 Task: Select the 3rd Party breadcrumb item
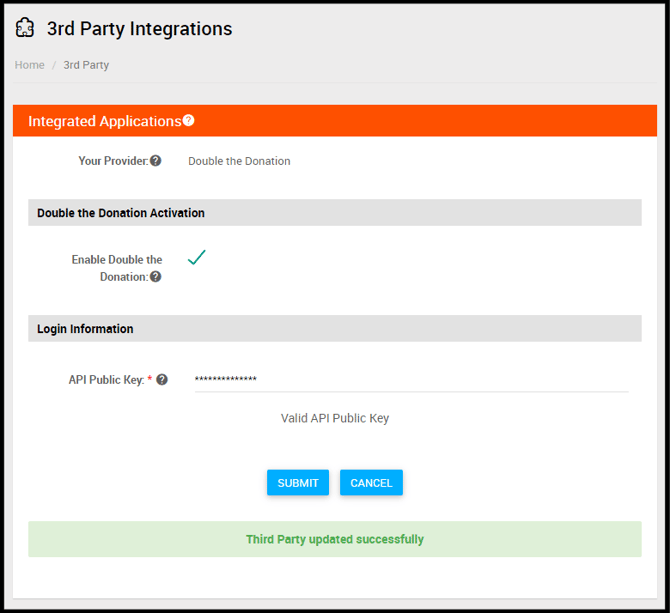(x=86, y=65)
